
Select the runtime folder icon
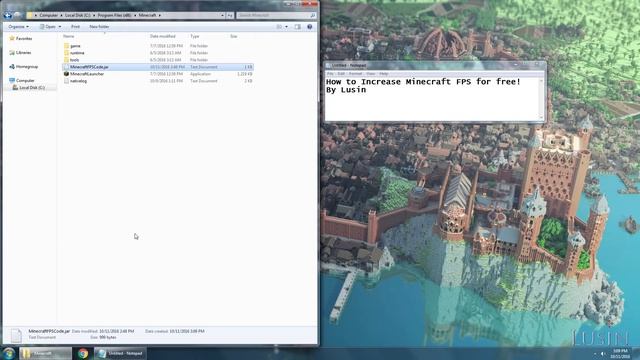tap(67, 53)
